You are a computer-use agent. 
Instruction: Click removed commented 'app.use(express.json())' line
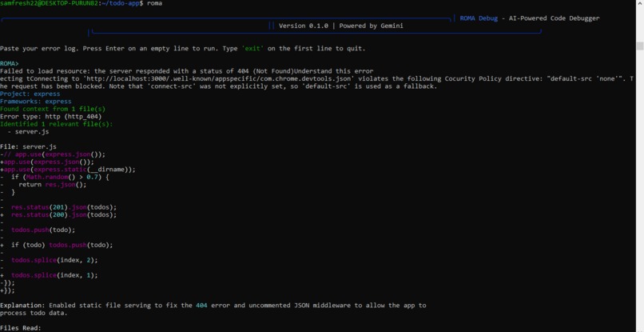pos(53,154)
